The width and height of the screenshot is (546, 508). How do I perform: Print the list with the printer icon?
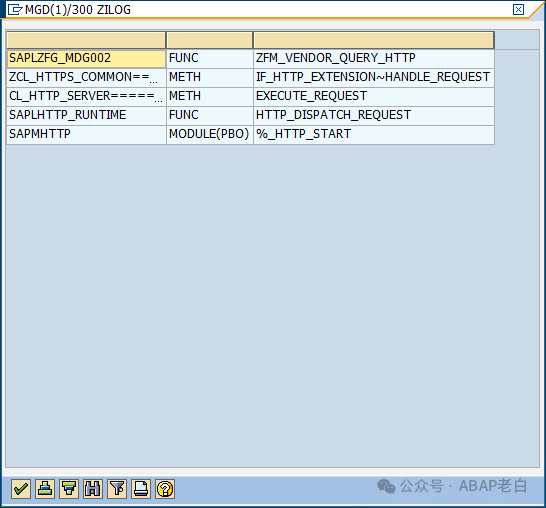tap(141, 489)
